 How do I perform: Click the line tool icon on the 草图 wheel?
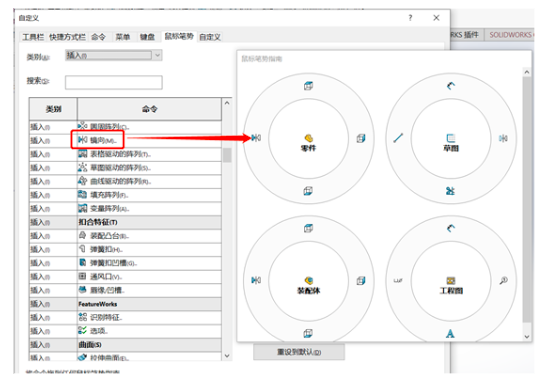point(398,138)
